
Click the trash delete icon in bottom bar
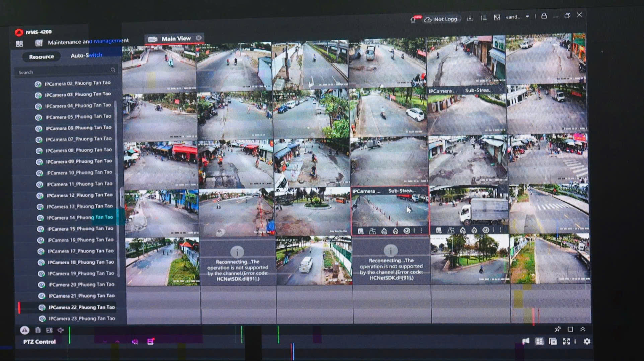pyautogui.click(x=38, y=330)
